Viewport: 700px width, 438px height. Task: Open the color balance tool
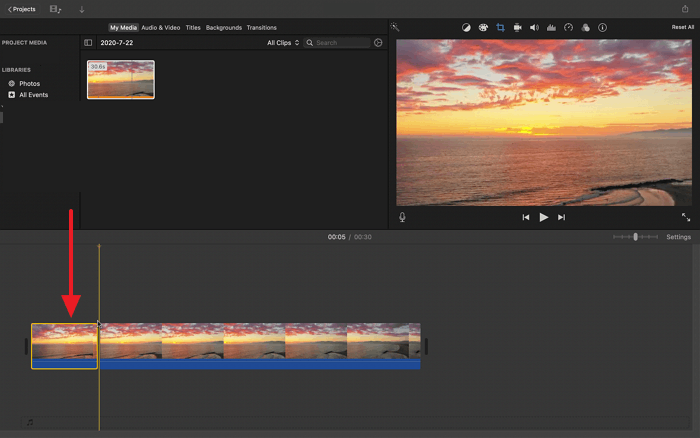point(466,28)
